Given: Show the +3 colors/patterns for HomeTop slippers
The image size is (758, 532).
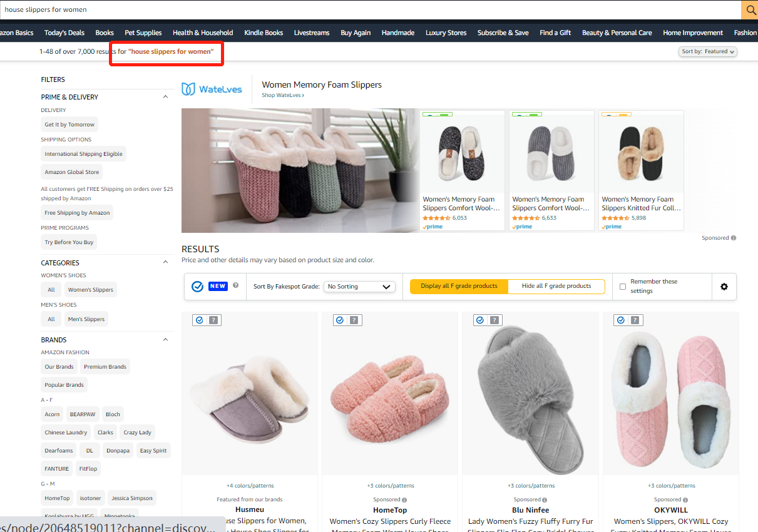Looking at the screenshot, I should [391, 486].
